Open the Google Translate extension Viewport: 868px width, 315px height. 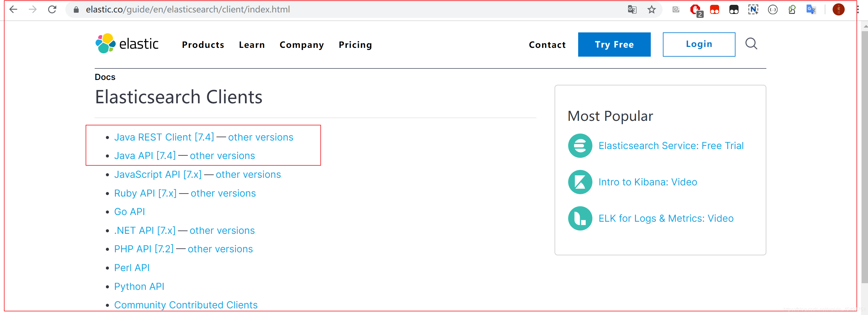tap(811, 9)
